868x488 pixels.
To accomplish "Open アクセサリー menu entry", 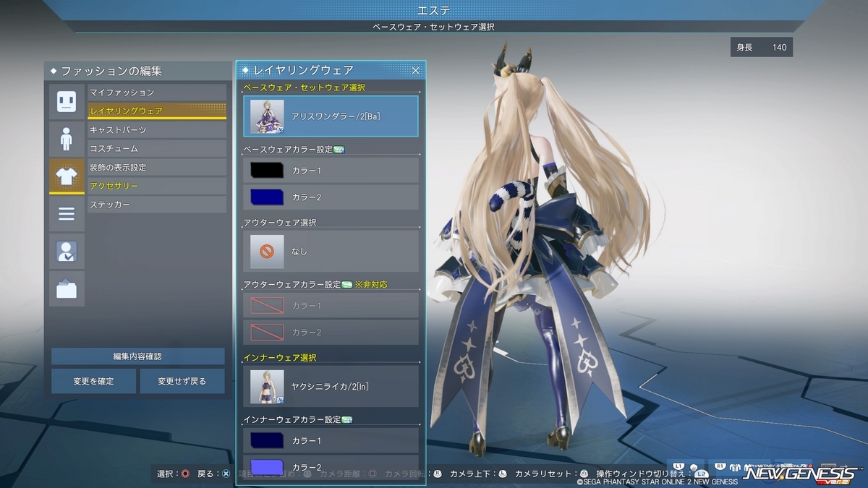I will pos(157,187).
